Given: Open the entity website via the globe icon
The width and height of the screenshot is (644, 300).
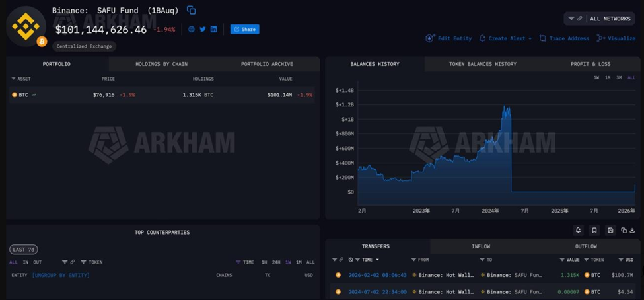Looking at the screenshot, I should (x=192, y=29).
